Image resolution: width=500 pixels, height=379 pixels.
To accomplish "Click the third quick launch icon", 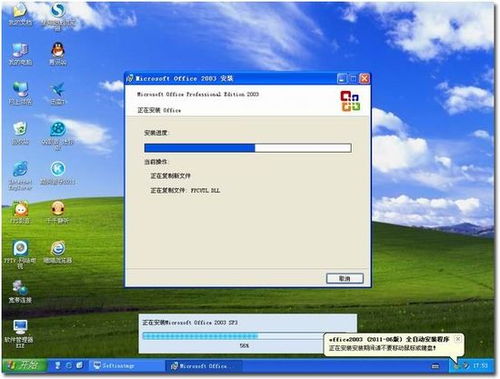I will [x=79, y=365].
